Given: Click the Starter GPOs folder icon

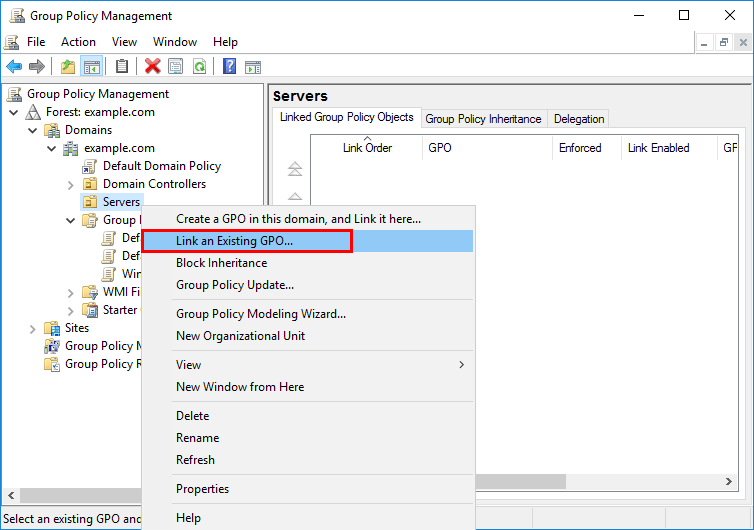Looking at the screenshot, I should point(90,310).
